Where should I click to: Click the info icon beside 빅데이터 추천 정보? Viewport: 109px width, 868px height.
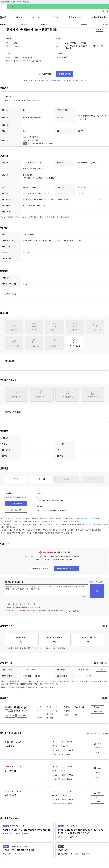point(18,818)
